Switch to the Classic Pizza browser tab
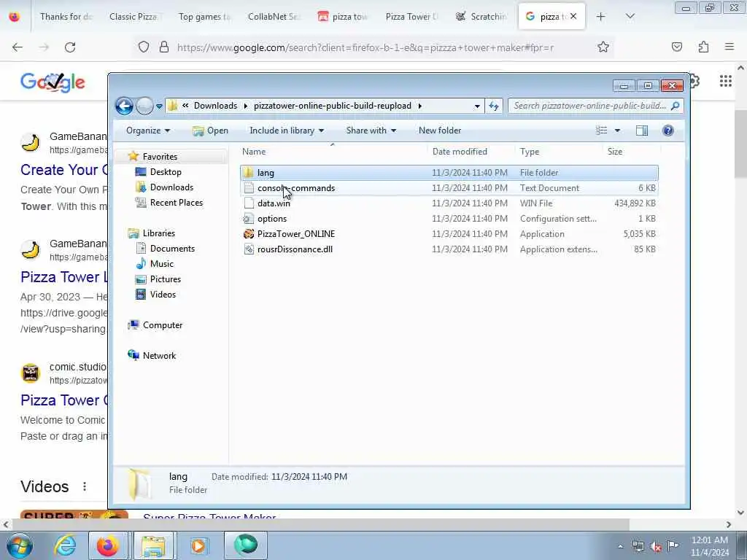The width and height of the screenshot is (747, 560). point(135,17)
